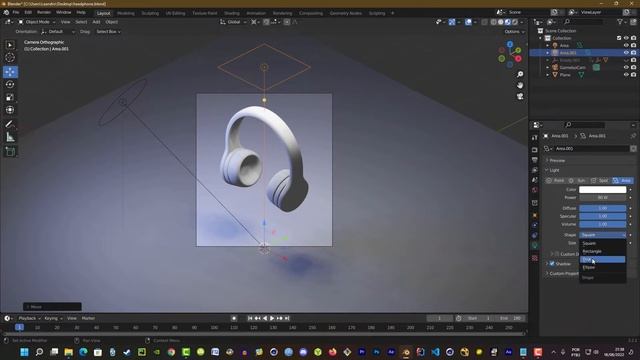This screenshot has width=640, height=360.
Task: Toggle camera view with the camera icon
Action: click(x=520, y=96)
